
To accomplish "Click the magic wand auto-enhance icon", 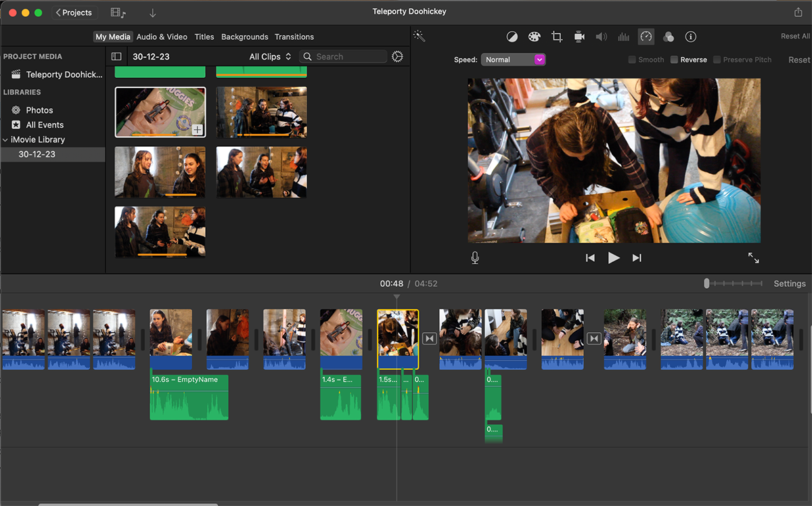I will 420,37.
